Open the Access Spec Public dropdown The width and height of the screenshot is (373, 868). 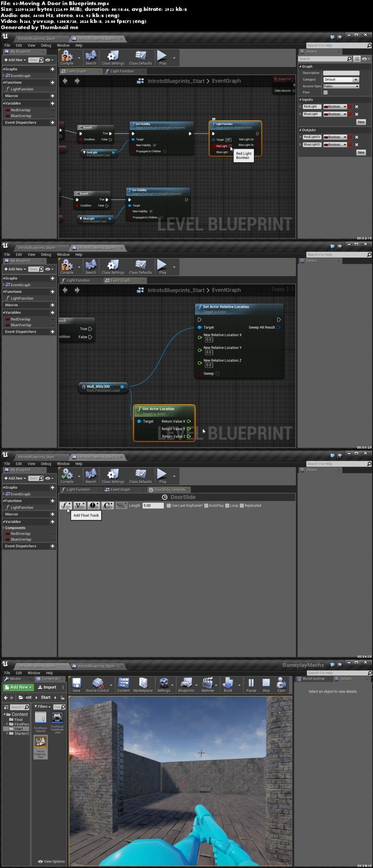[x=341, y=86]
